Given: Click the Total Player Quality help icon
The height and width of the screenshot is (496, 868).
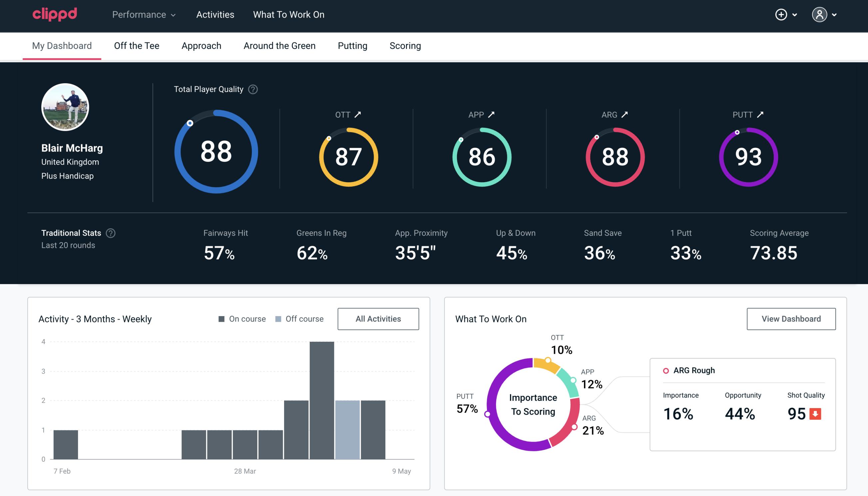Looking at the screenshot, I should tap(252, 89).
